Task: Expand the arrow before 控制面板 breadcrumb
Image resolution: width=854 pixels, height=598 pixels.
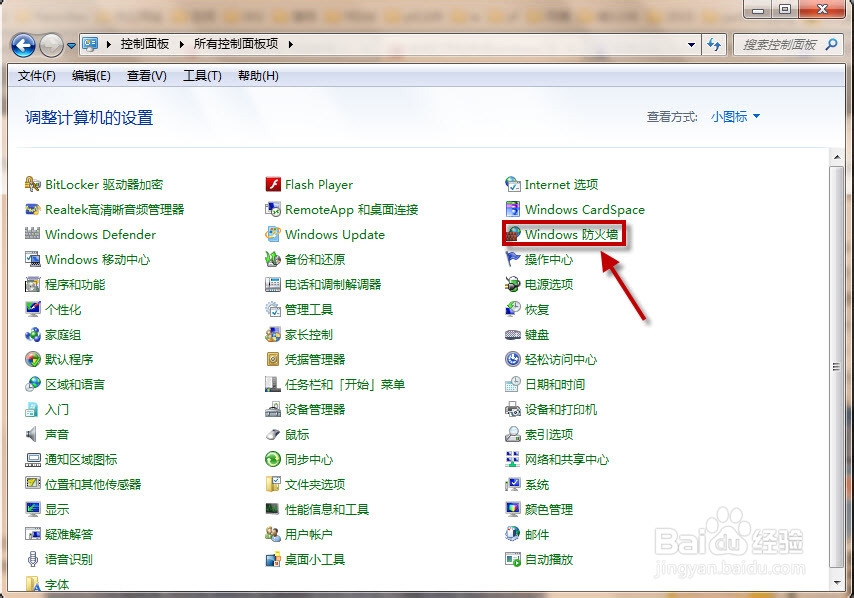Action: [x=108, y=44]
